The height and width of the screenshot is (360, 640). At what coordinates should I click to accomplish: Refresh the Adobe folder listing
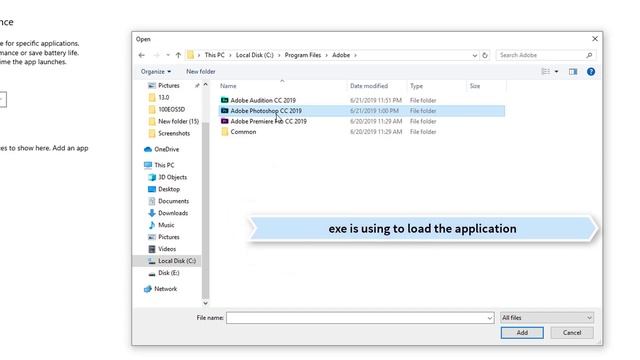(485, 55)
